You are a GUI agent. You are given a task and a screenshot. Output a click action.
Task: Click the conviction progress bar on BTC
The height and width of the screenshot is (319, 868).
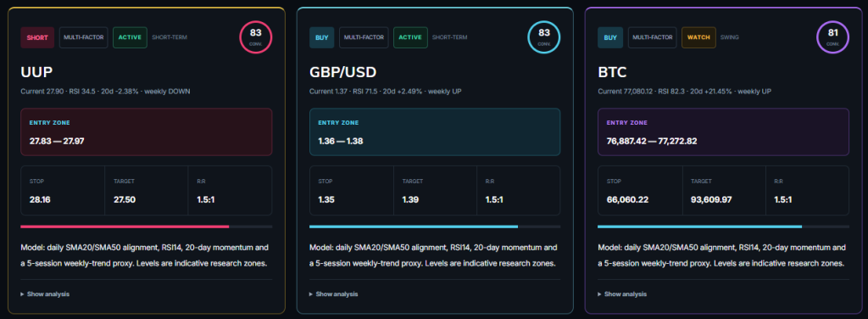click(724, 227)
